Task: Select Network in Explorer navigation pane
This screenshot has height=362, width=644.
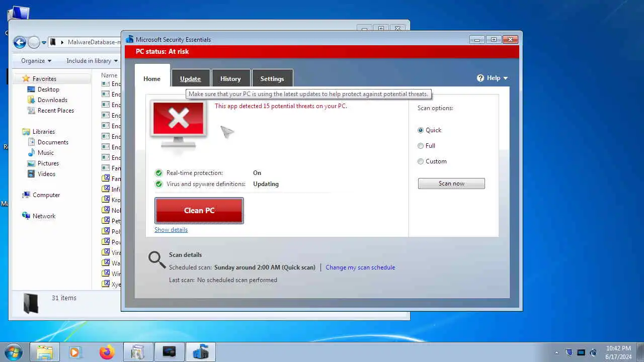Action: coord(44,216)
